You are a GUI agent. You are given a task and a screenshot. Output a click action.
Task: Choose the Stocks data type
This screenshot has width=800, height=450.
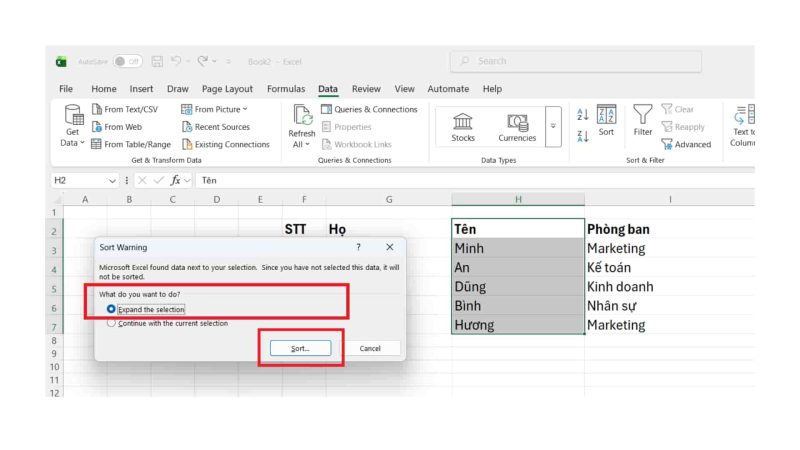pos(463,127)
